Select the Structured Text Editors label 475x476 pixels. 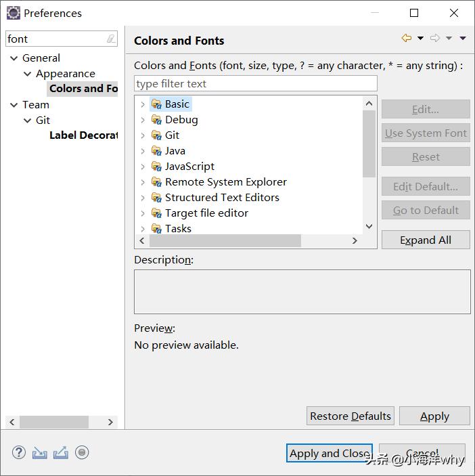222,198
